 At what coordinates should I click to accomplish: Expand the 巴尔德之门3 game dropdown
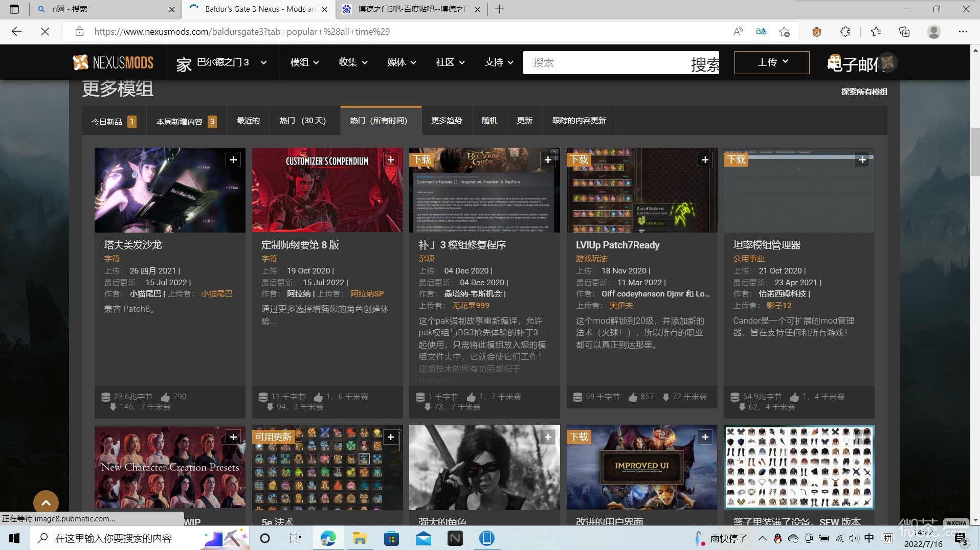pyautogui.click(x=264, y=63)
